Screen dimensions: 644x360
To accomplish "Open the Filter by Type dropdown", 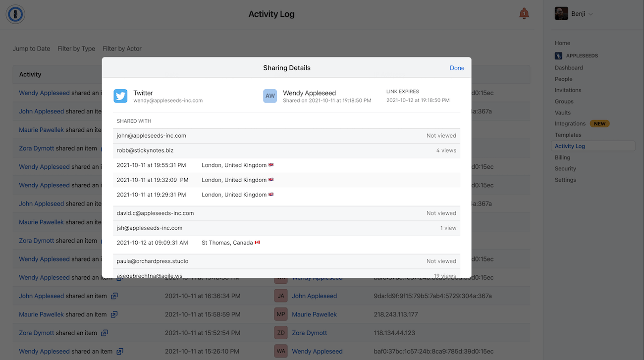I will 76,49.
